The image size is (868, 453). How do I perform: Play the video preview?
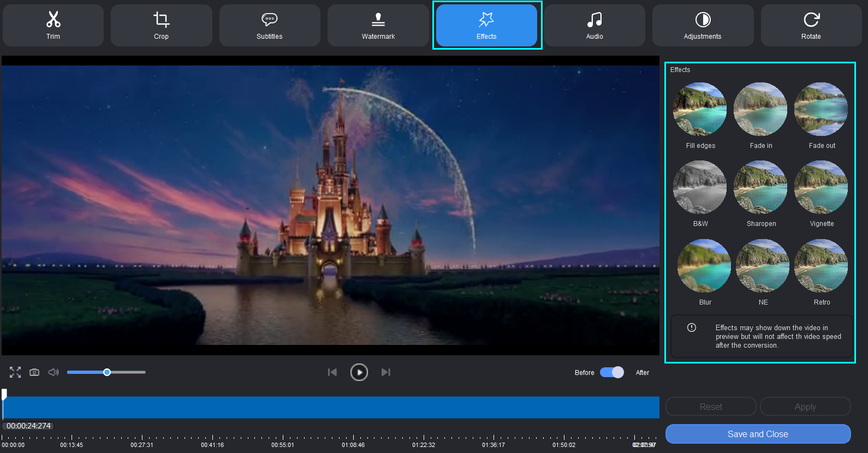(x=359, y=372)
